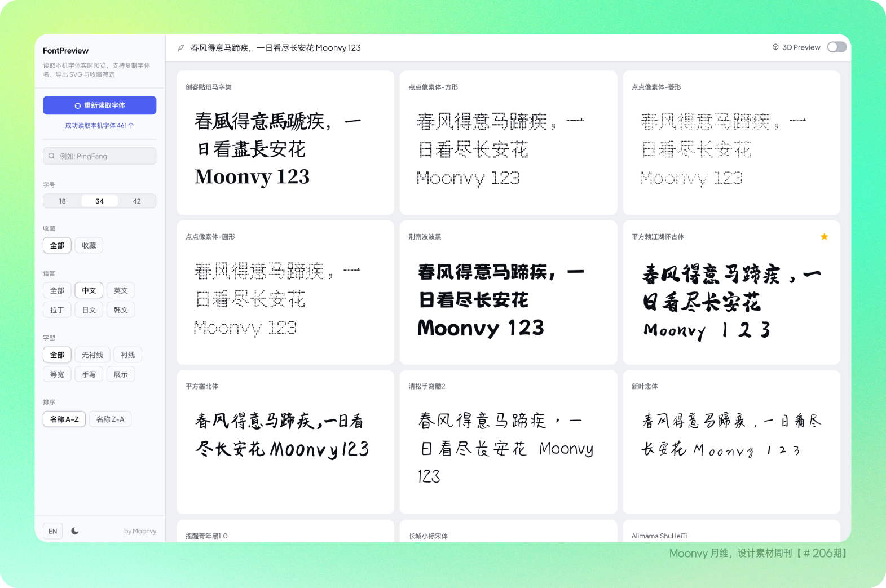The height and width of the screenshot is (588, 886).
Task: Click the search magnifier icon
Action: tap(52, 156)
